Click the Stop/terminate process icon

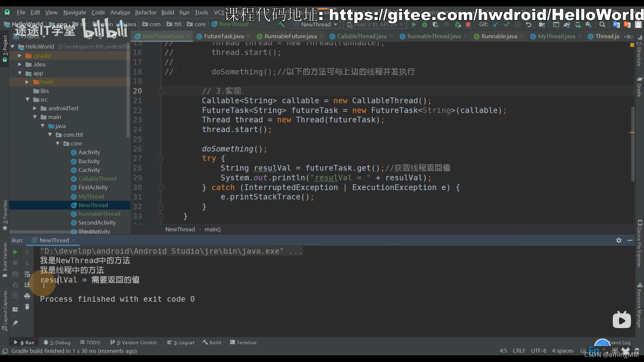tap(15, 263)
